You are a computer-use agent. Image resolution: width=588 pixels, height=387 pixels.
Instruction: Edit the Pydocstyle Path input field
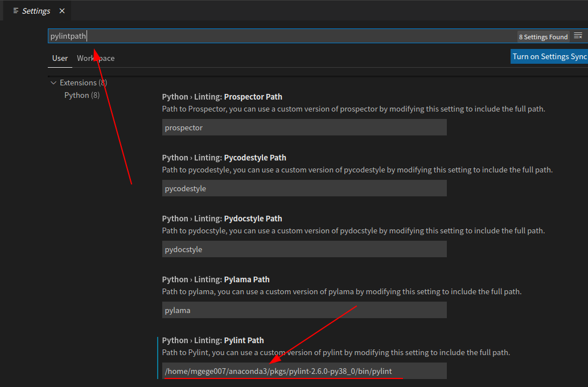tap(304, 249)
